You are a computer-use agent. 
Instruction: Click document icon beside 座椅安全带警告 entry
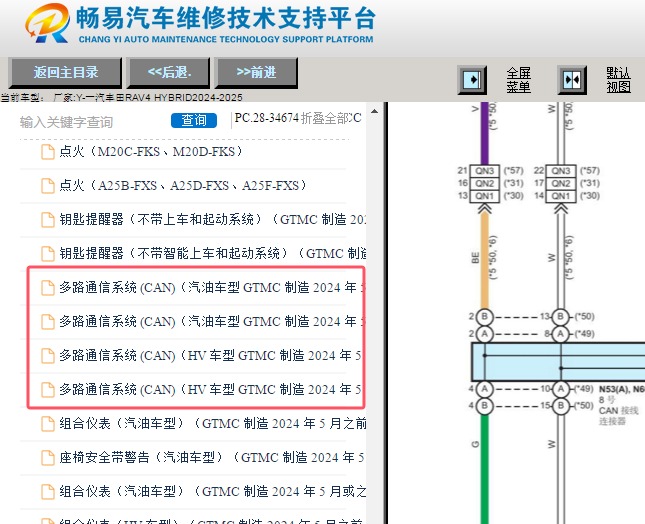coord(48,457)
